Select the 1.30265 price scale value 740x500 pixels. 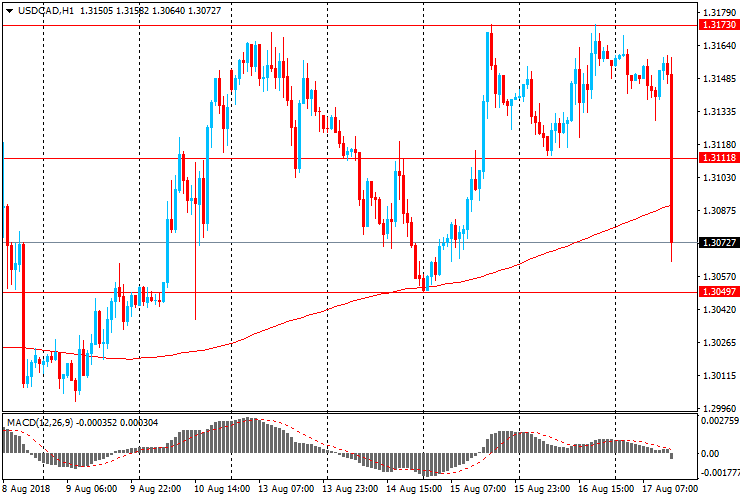(719, 342)
